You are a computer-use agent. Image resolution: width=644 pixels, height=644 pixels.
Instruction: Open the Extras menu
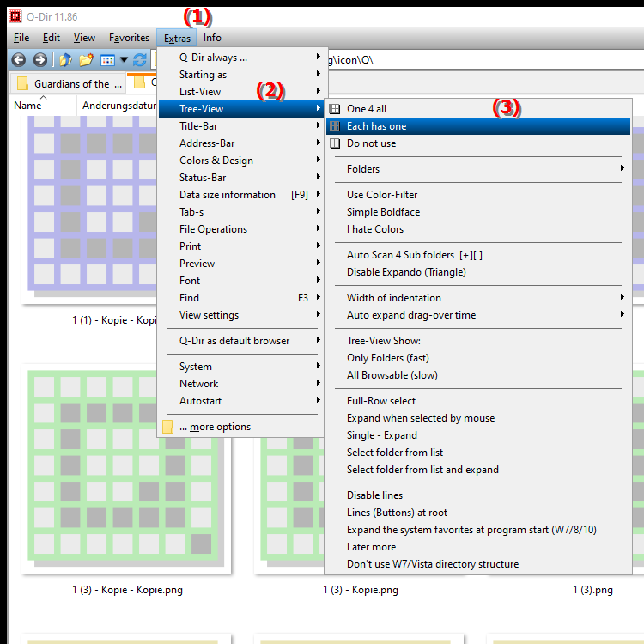[x=177, y=38]
